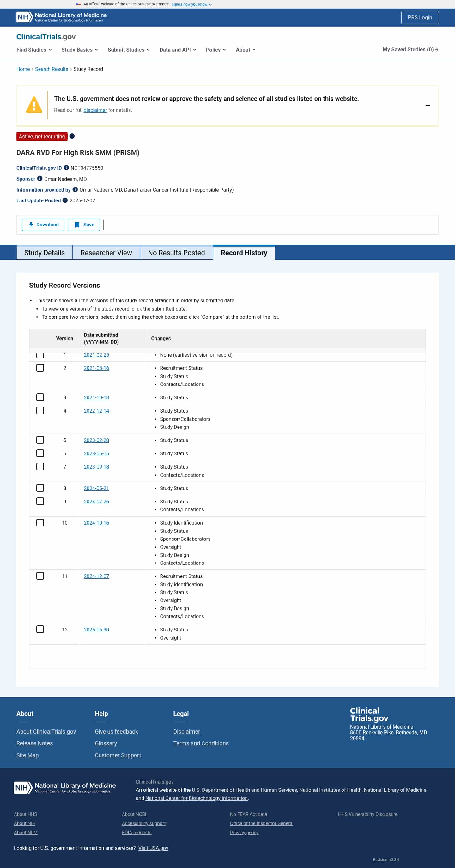The image size is (455, 868).
Task: Select checkbox for version 6
Action: pyautogui.click(x=40, y=453)
